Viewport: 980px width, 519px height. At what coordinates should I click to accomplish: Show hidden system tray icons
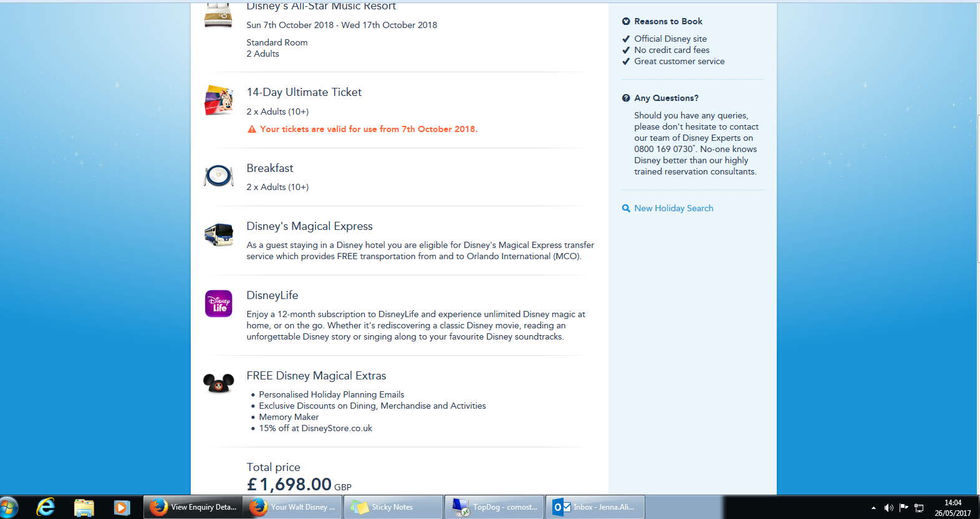tap(873, 508)
